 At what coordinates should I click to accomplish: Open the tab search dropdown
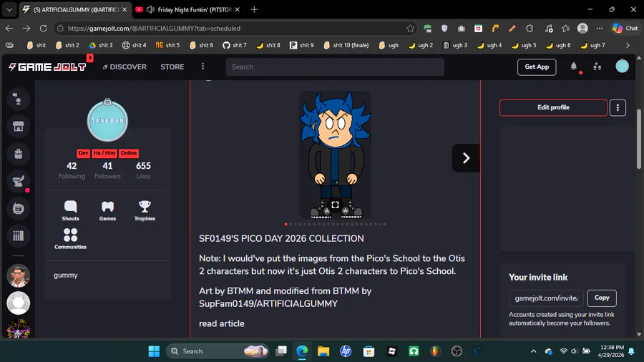click(9, 9)
